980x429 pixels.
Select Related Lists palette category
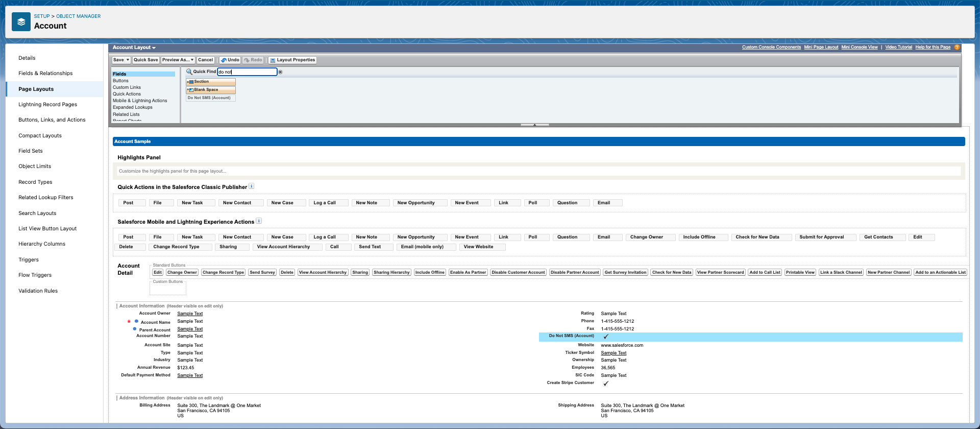coord(126,114)
